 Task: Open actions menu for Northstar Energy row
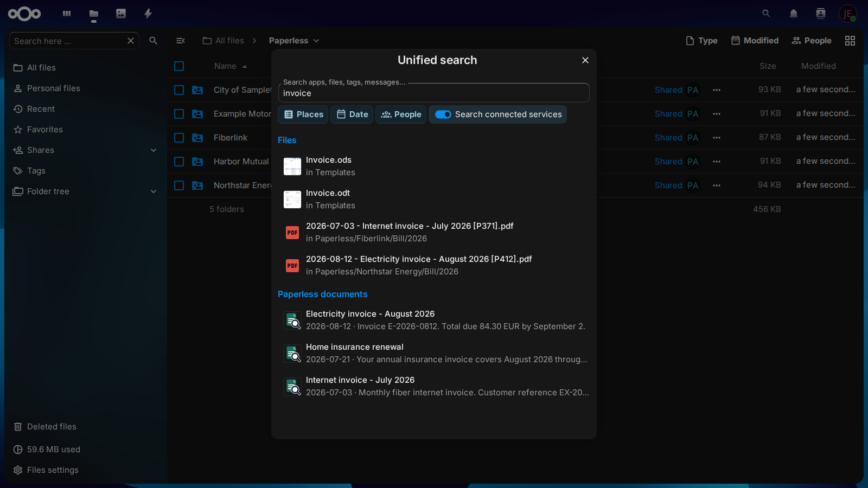(x=717, y=185)
